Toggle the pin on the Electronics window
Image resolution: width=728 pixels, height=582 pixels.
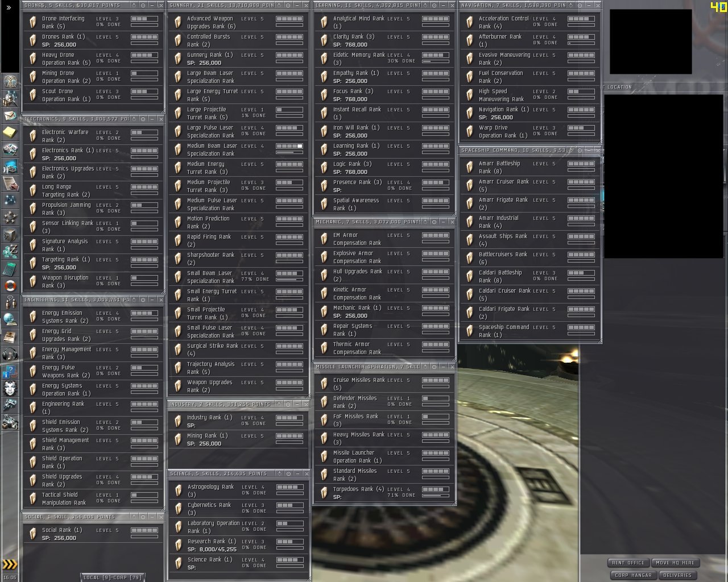(x=134, y=119)
